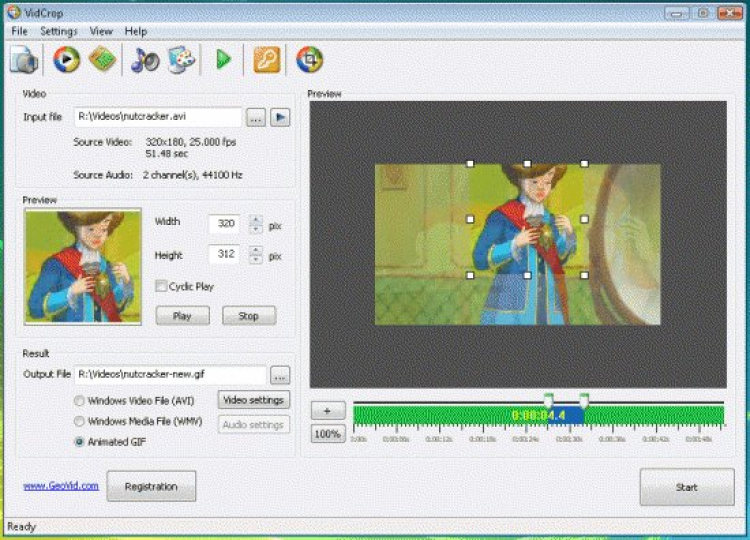This screenshot has width=750, height=540.
Task: Click the "320x180, 25.000 fps" source video text
Action: (x=190, y=142)
